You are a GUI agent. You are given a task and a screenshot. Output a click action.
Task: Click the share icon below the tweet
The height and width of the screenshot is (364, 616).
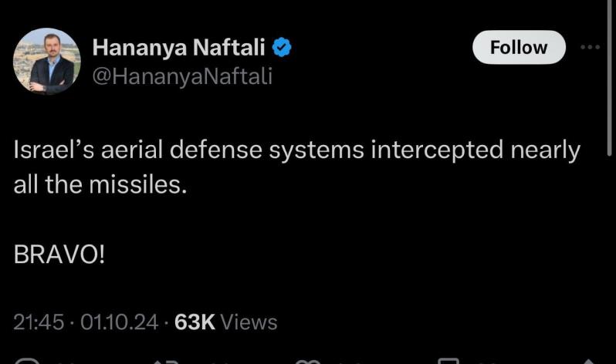[x=587, y=361]
